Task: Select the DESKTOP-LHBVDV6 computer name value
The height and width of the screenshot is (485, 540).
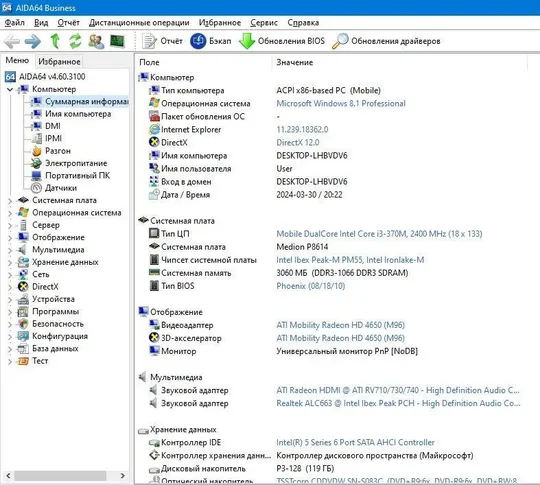Action: (x=312, y=156)
